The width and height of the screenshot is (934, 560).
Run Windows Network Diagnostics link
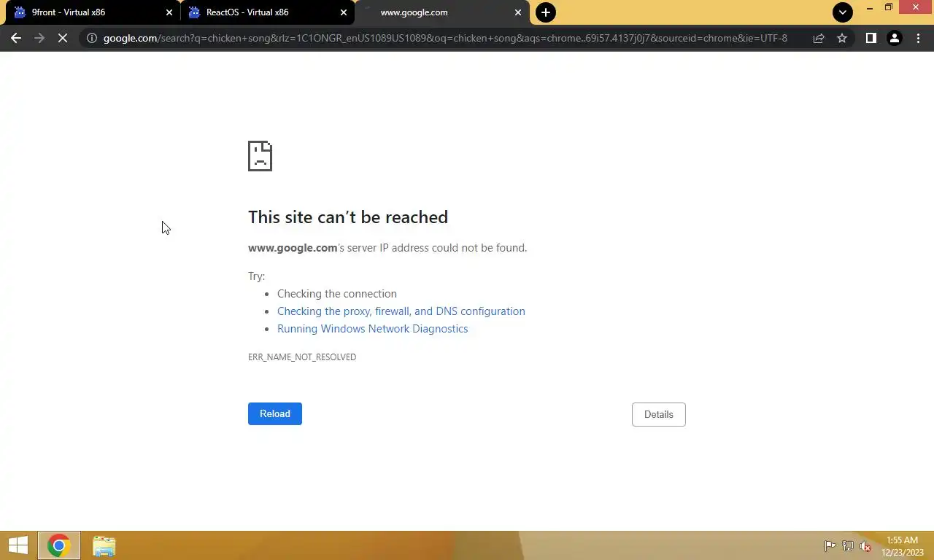point(372,329)
